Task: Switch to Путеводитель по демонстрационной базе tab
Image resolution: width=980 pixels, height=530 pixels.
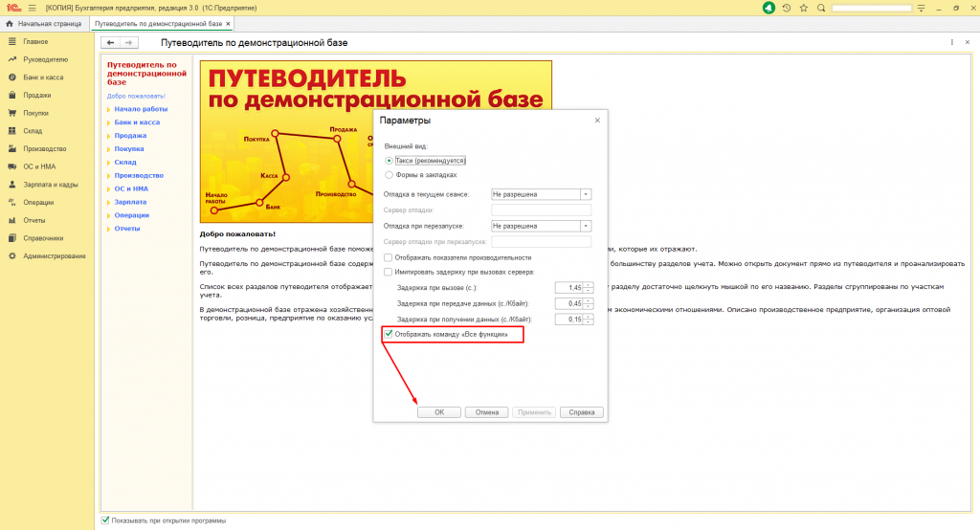Action: pos(162,24)
